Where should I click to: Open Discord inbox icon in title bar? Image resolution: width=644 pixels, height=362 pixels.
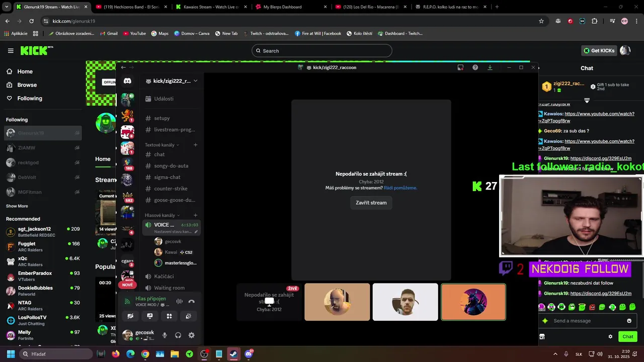click(x=460, y=67)
